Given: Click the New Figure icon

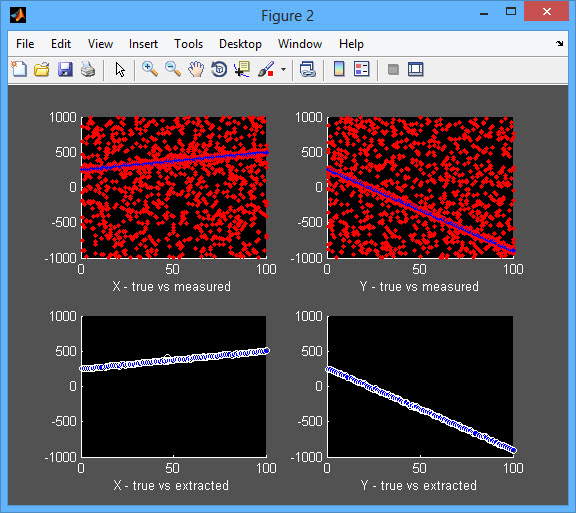Looking at the screenshot, I should tap(19, 69).
